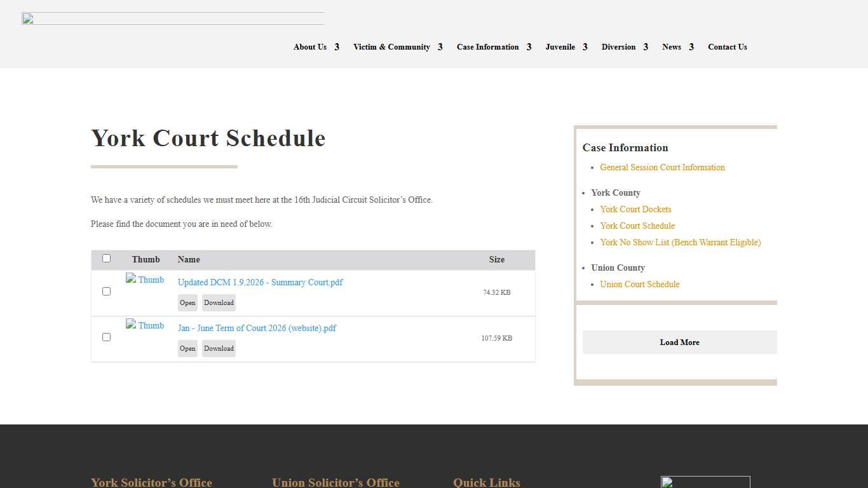This screenshot has height=488, width=868.
Task: Select the Juvenile menu item
Action: pyautogui.click(x=560, y=47)
